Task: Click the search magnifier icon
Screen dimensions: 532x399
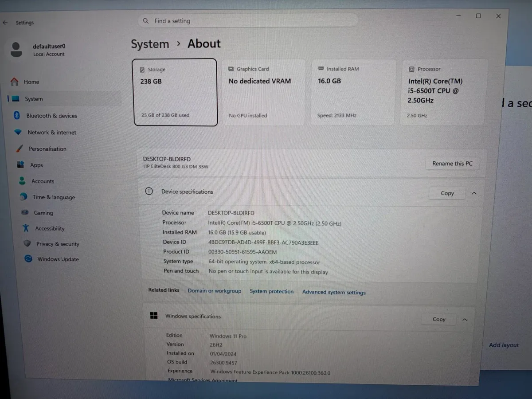Action: pos(146,21)
